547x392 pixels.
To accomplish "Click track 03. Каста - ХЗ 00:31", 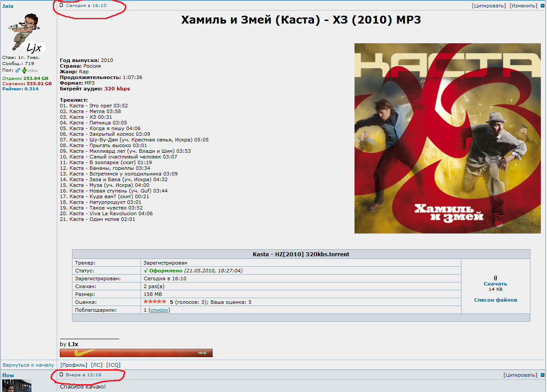I will [86, 117].
